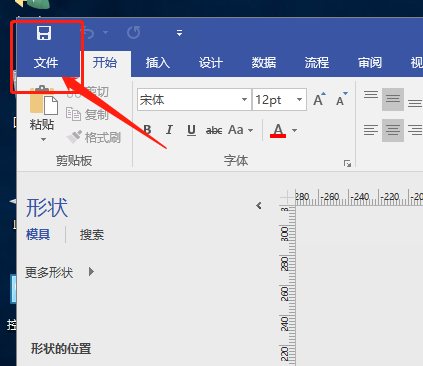Switch to the 审阅 (Review) tab

point(370,63)
